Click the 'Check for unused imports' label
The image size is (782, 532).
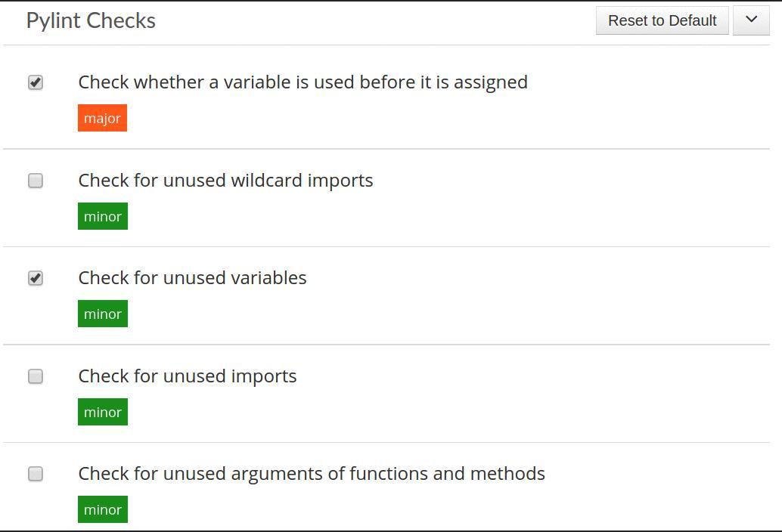click(x=188, y=376)
